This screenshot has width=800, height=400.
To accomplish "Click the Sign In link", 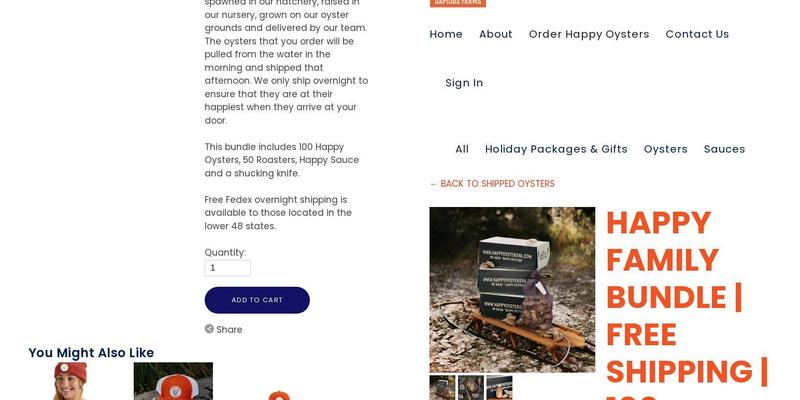I will pyautogui.click(x=464, y=83).
